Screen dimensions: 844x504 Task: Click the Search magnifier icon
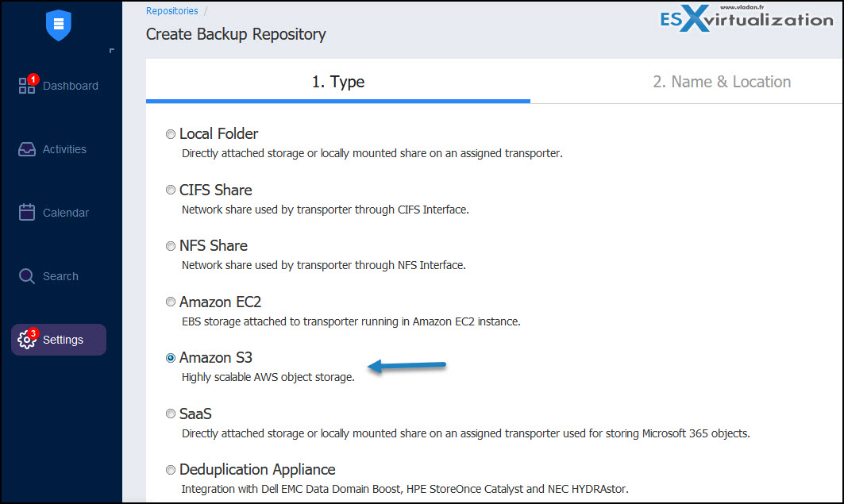[x=27, y=276]
